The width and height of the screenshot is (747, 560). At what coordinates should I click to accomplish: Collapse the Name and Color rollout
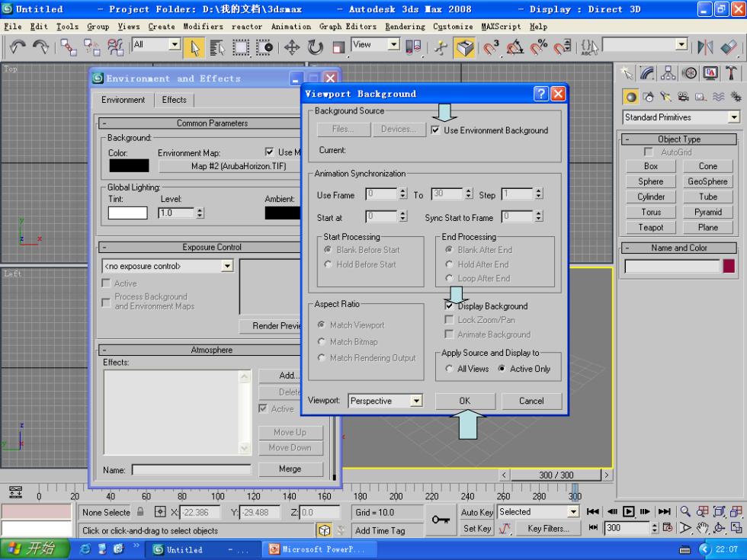(679, 248)
